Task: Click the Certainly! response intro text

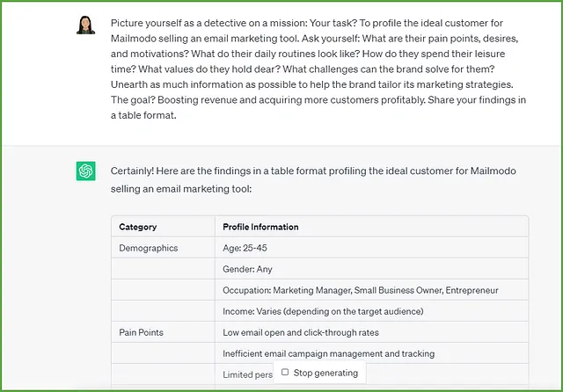Action: click(x=313, y=179)
